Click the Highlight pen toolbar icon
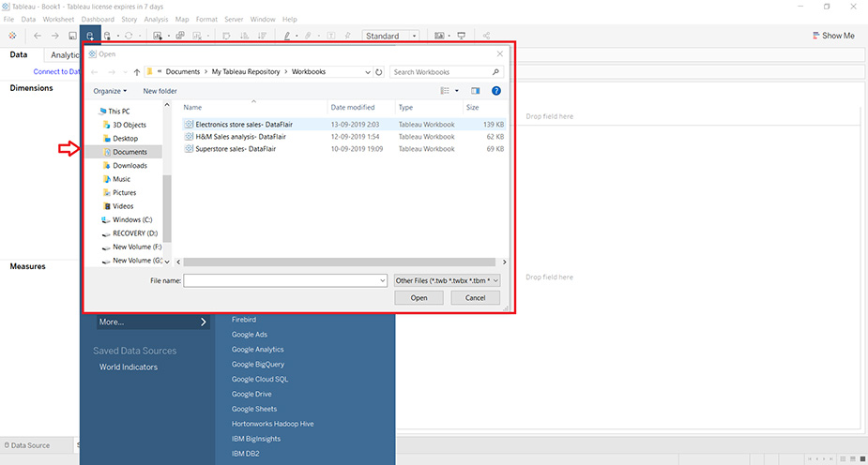 point(287,36)
